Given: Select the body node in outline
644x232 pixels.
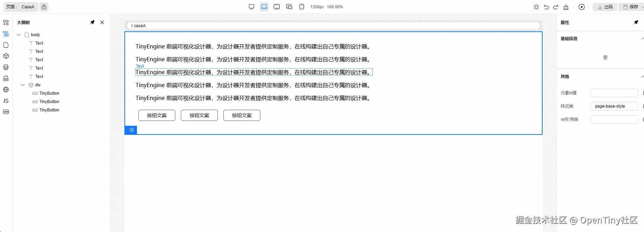Looking at the screenshot, I should tap(35, 35).
